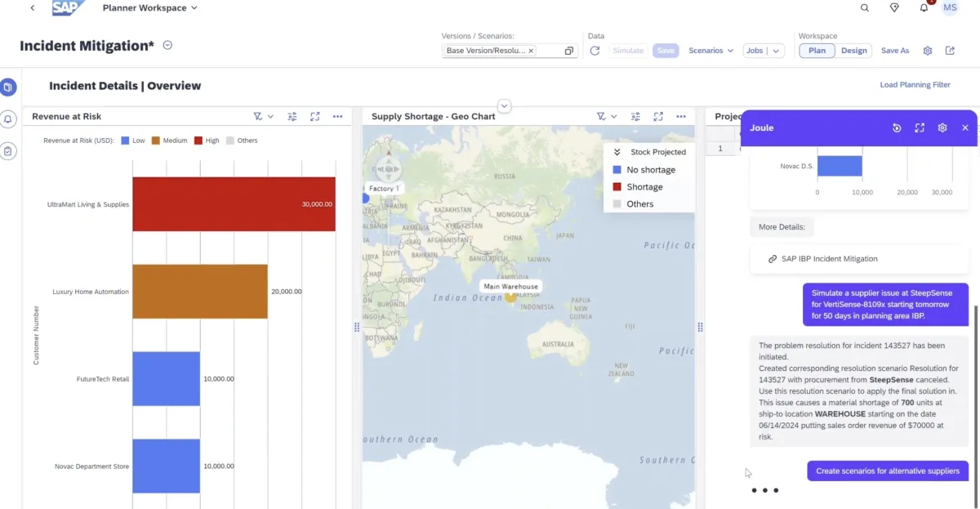Switch workspace to Design mode
Screen dimensions: 980x509
click(x=854, y=51)
